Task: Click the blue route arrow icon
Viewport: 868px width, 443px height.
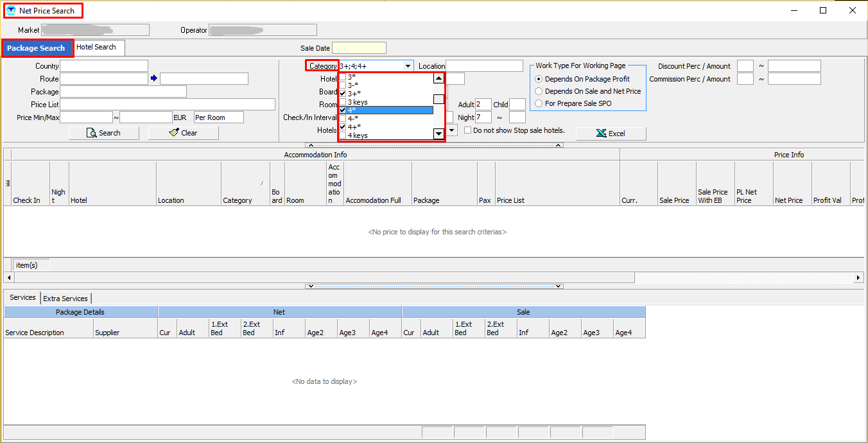Action: (x=154, y=79)
